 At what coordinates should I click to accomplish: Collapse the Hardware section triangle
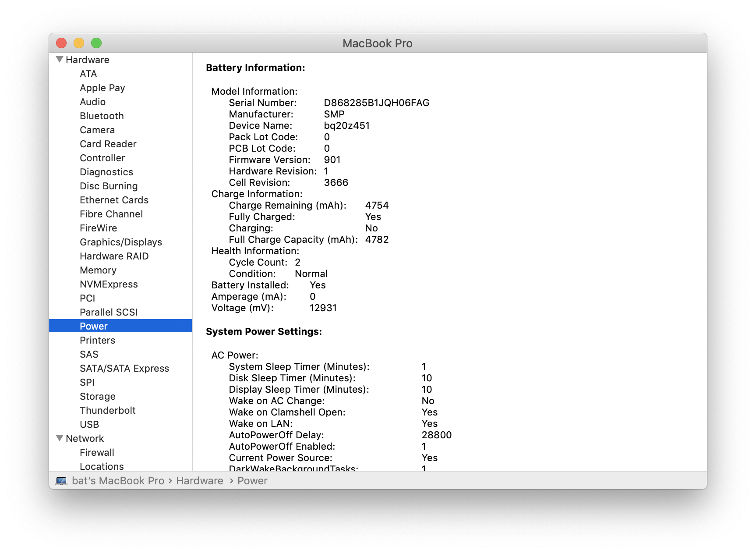point(60,60)
